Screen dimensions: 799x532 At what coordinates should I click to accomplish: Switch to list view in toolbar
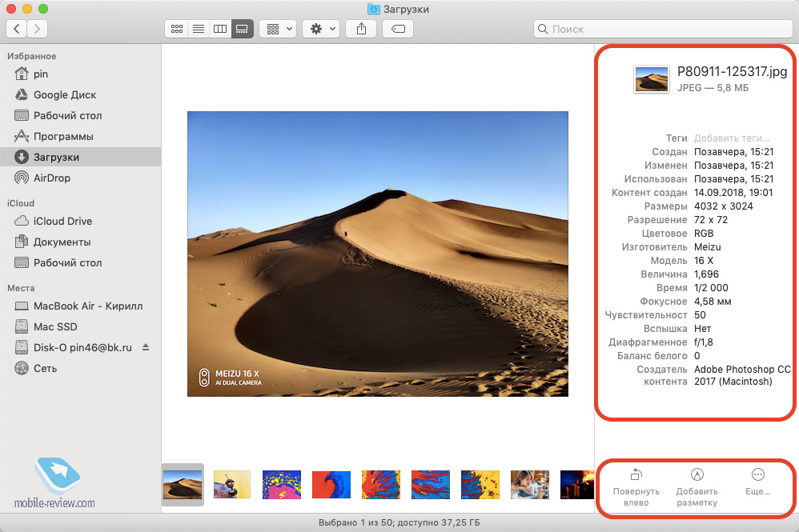(198, 29)
